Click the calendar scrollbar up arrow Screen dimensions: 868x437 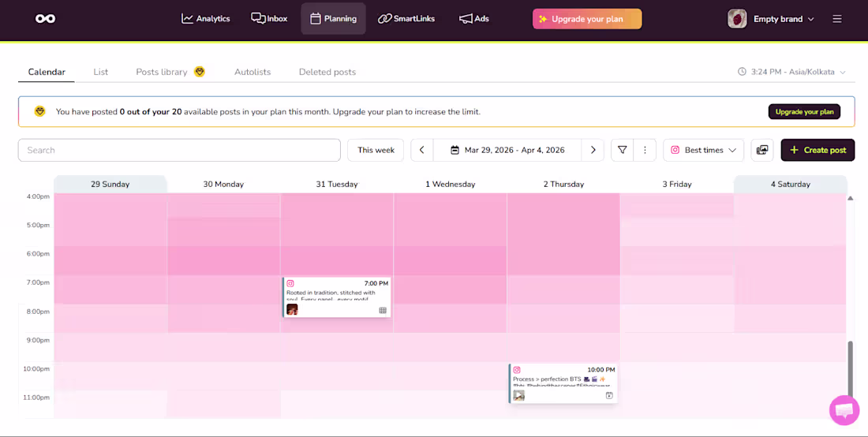coord(851,198)
